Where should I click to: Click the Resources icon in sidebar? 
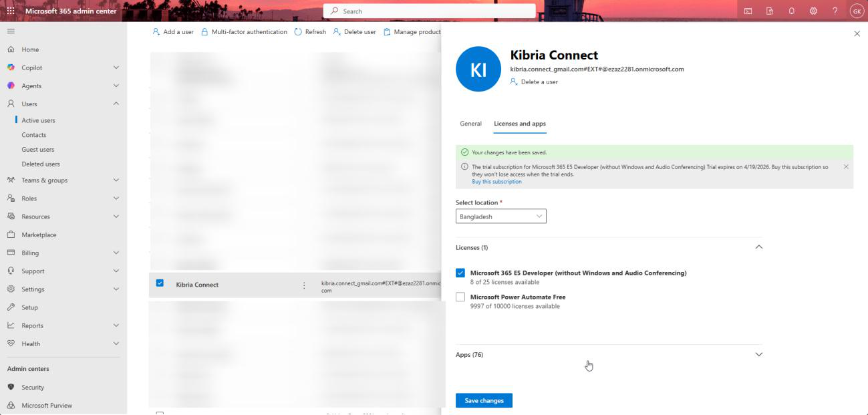click(x=11, y=217)
